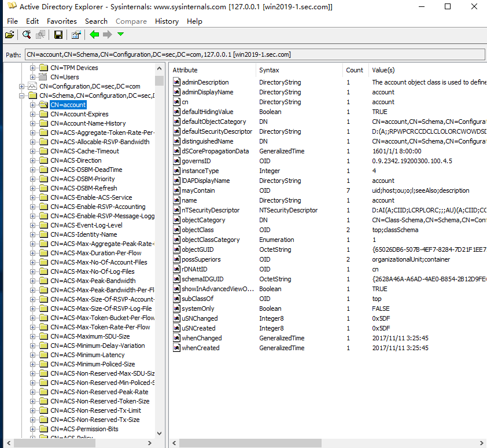Click the adminDescription attribute icon

coord(177,82)
